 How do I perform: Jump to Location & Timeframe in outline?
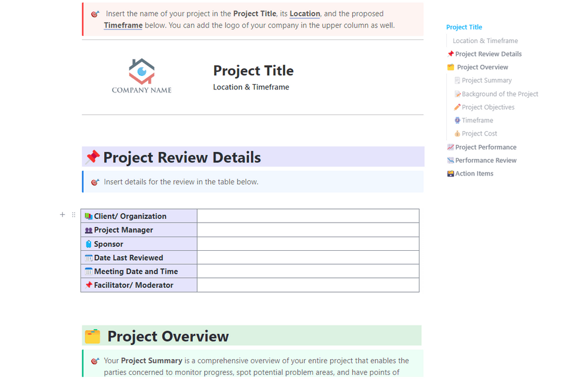point(485,41)
